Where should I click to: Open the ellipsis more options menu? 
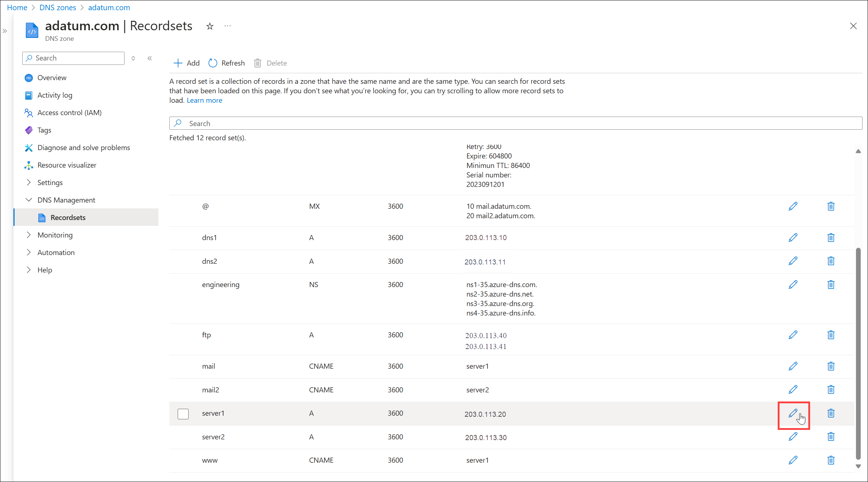point(228,26)
